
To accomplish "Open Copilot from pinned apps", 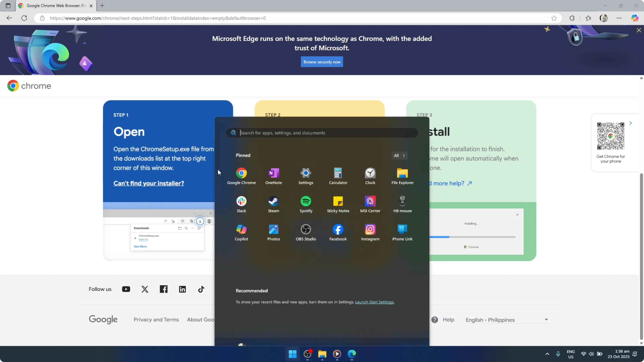I will [x=241, y=233].
